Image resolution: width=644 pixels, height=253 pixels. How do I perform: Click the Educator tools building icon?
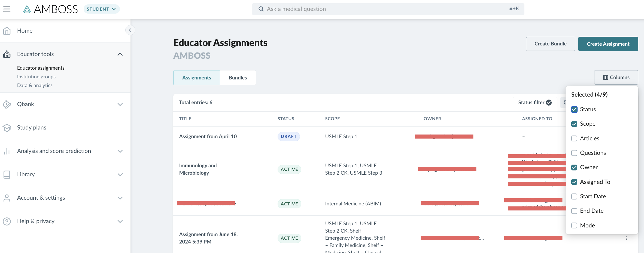pos(7,54)
